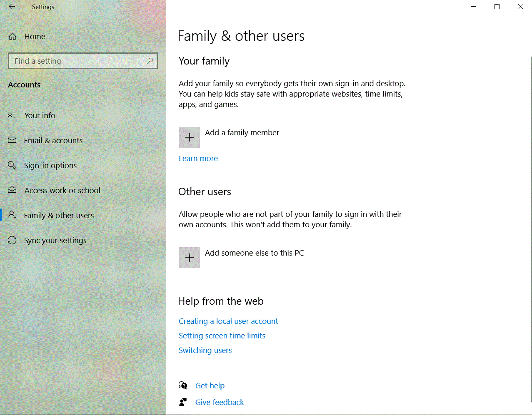Screen dimensions: 532x415
Task: Click the Accounts sidebar heading
Action: tap(24, 85)
